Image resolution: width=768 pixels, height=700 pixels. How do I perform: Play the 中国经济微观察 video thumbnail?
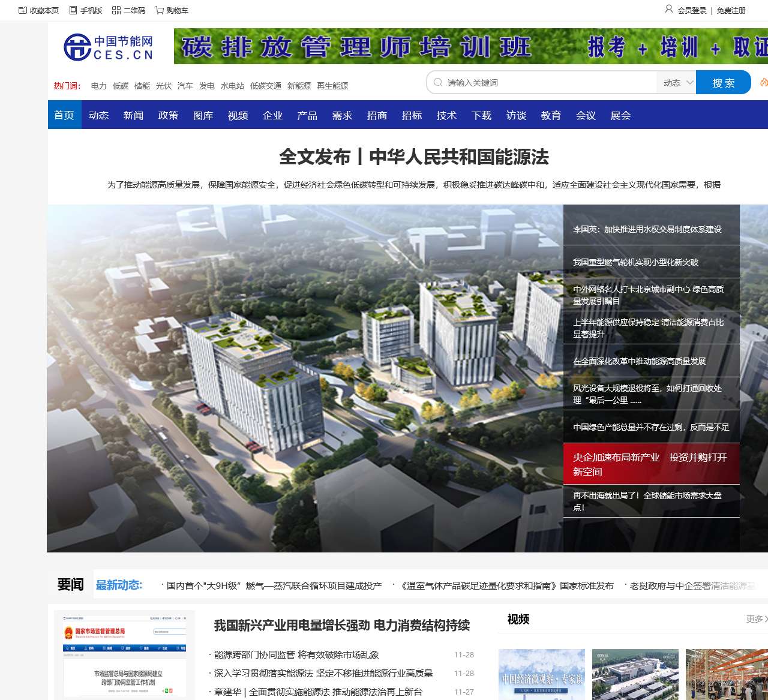[542, 674]
